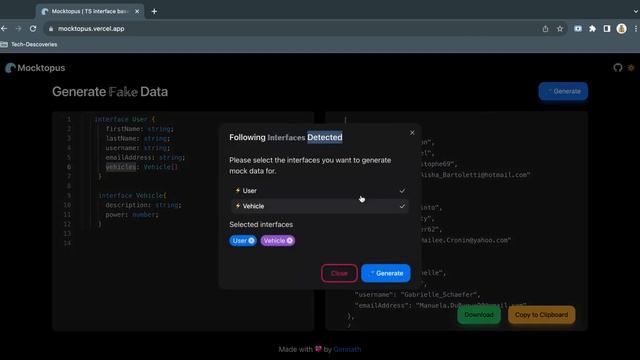Click the red Close button in dialog
The height and width of the screenshot is (360, 640).
pos(339,273)
